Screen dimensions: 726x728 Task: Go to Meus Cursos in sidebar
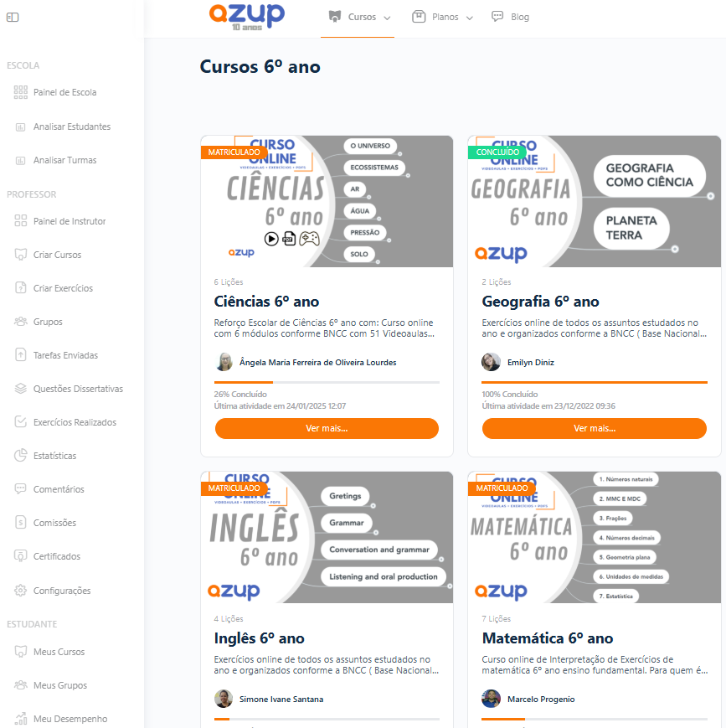click(x=59, y=652)
